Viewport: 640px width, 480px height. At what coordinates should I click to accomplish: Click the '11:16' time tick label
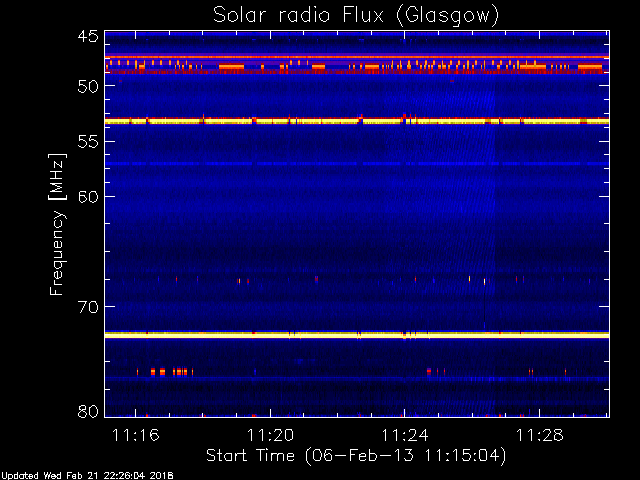136,435
